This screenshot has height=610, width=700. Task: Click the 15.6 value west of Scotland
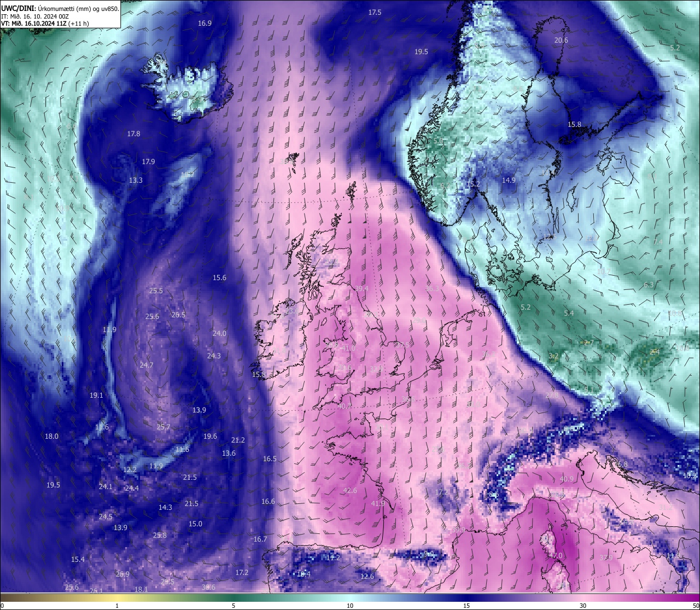(219, 278)
